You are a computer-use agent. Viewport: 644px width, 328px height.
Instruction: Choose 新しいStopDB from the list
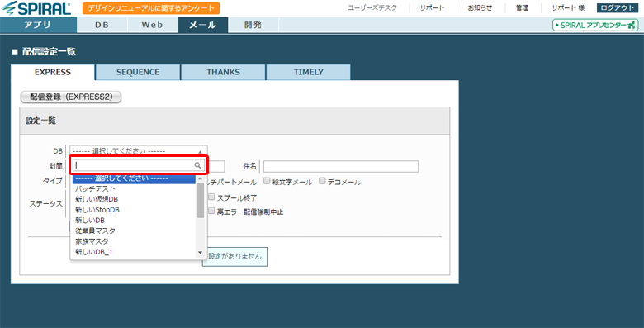point(134,210)
